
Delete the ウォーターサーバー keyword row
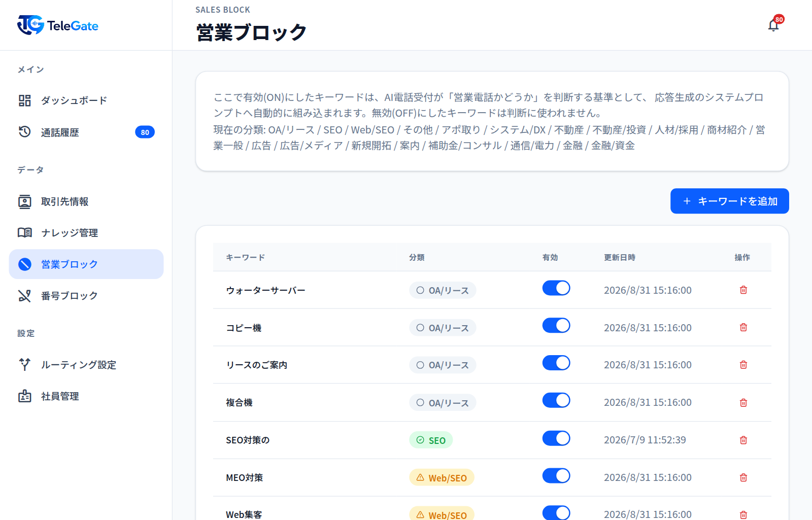pyautogui.click(x=743, y=290)
